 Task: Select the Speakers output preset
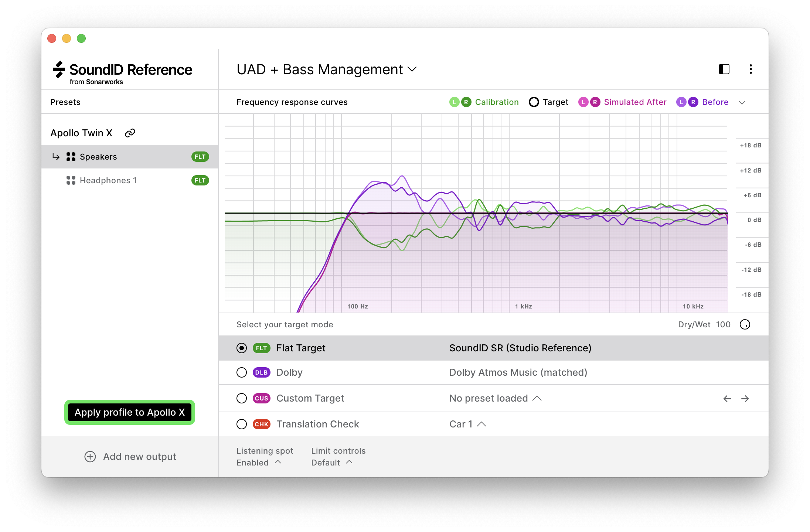(x=130, y=157)
